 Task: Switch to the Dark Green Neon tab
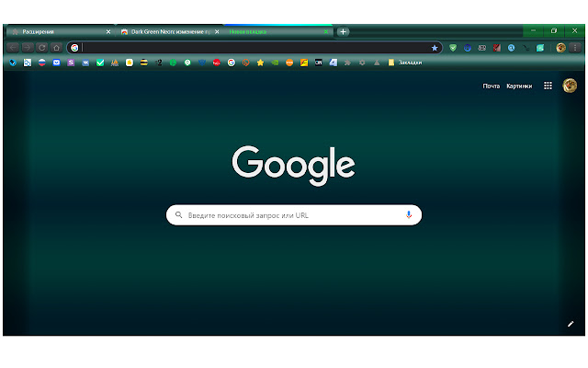click(x=169, y=31)
